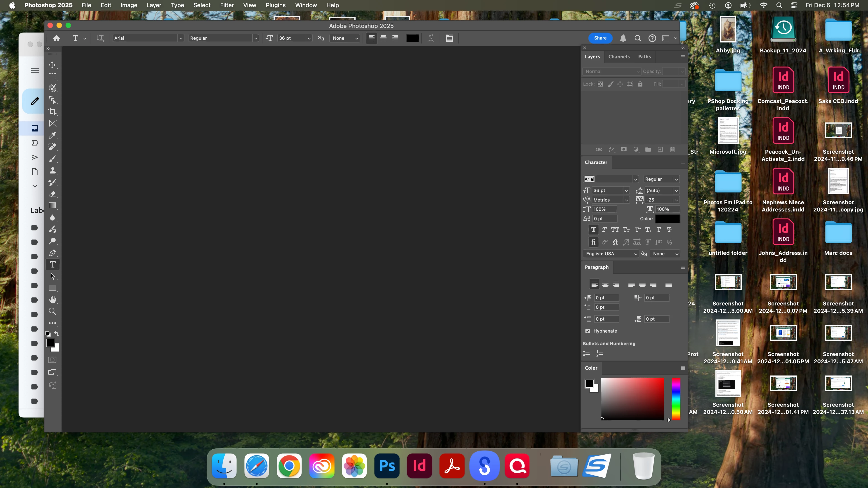Select the Crop tool

click(52, 111)
